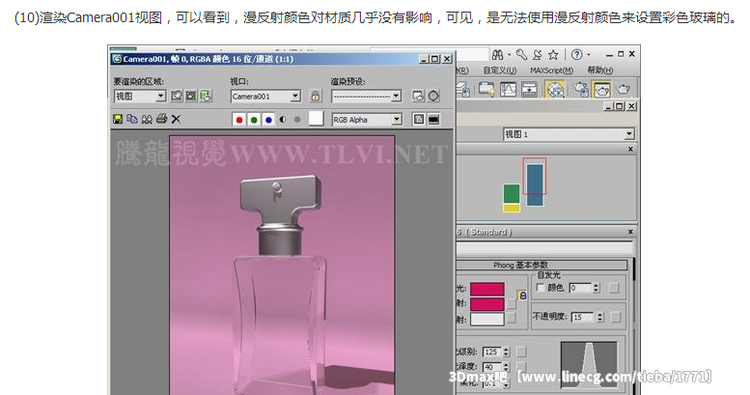The width and height of the screenshot is (750, 395).
Task: Click the Edit Region icon in render window
Action: coord(176,96)
